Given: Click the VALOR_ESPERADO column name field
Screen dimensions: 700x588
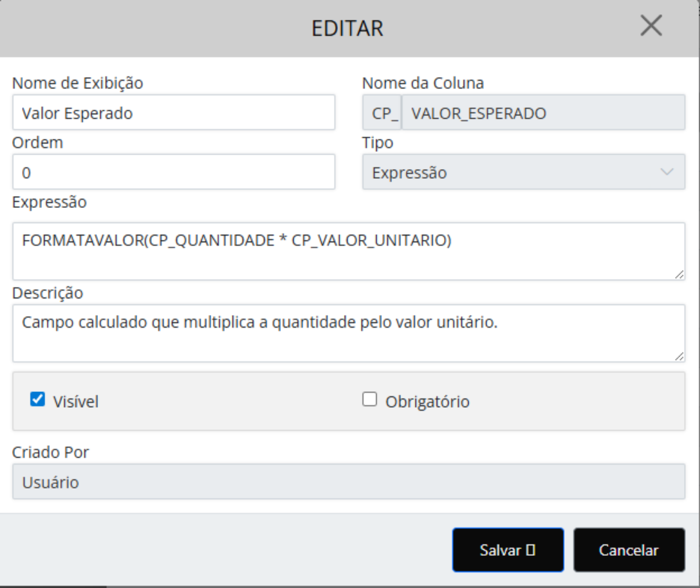Looking at the screenshot, I should 543,114.
